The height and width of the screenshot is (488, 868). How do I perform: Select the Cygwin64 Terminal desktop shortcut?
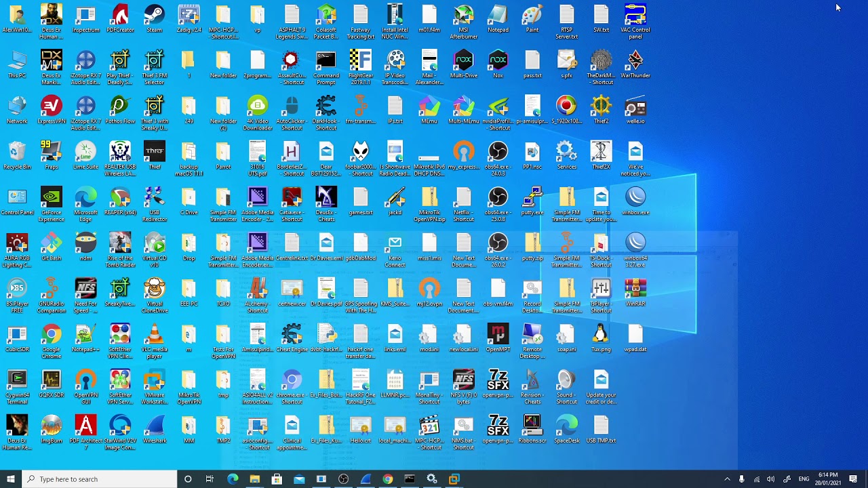click(17, 387)
